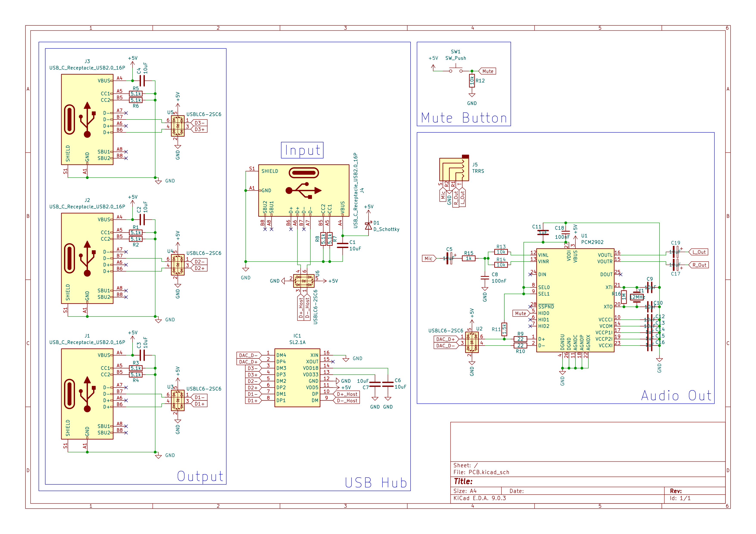Click capacitor C1 10uF symbol
756x534 pixels.
[342, 245]
